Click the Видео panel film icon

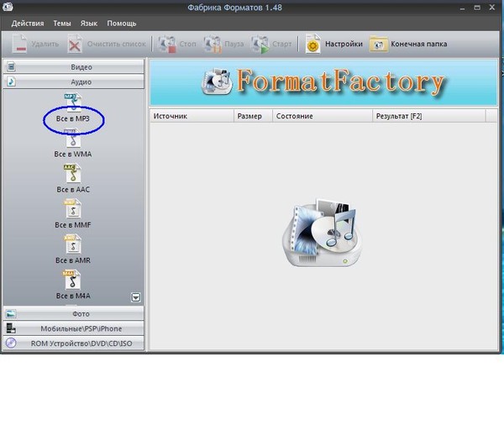coord(11,67)
